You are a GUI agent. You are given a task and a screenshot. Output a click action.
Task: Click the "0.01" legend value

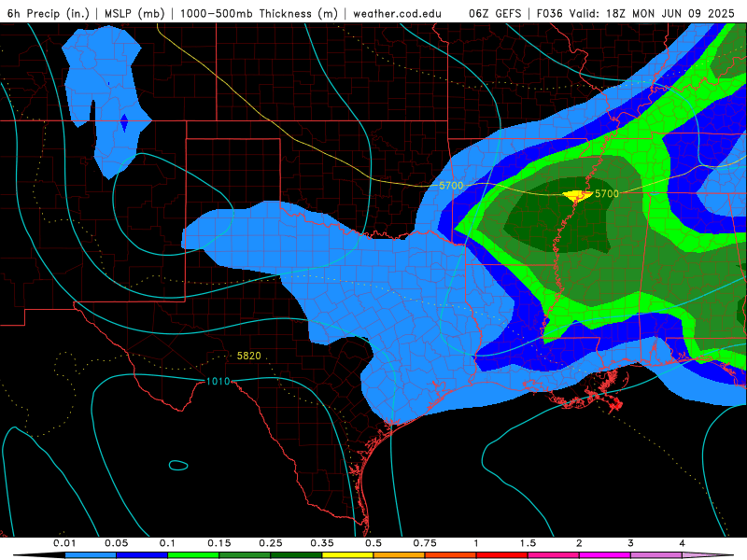64,543
